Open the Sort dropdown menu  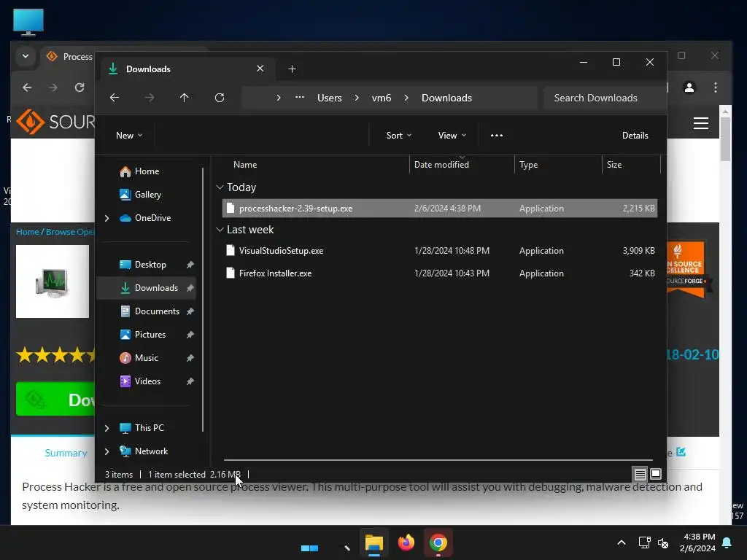[399, 135]
